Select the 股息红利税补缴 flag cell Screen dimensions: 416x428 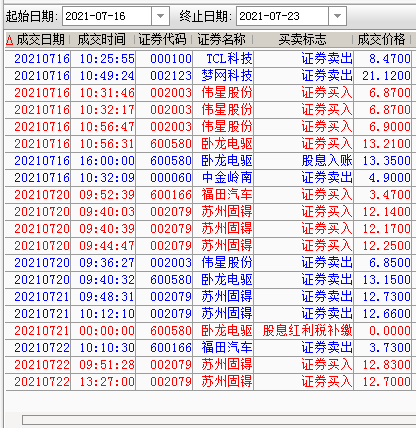[x=303, y=331]
